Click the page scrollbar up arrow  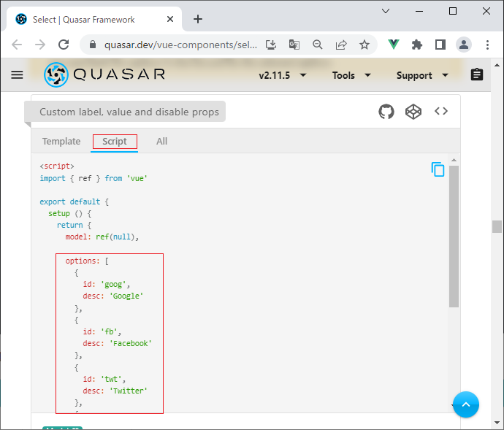[x=497, y=65]
